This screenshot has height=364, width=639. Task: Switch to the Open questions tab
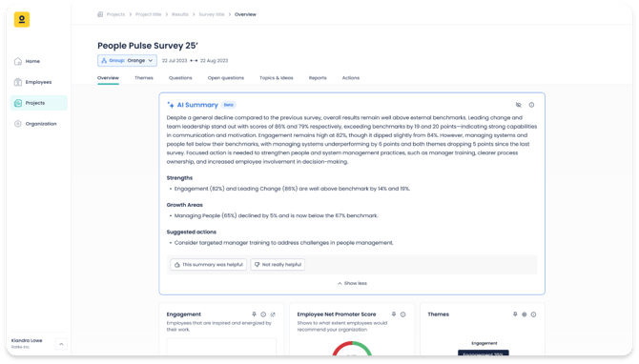click(x=226, y=78)
